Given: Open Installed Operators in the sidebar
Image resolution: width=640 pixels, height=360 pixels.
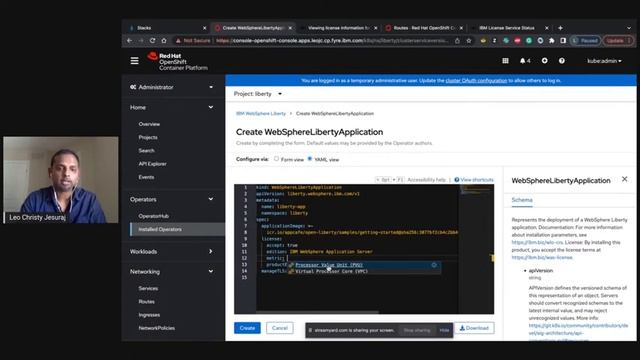Looking at the screenshot, I should (160, 229).
